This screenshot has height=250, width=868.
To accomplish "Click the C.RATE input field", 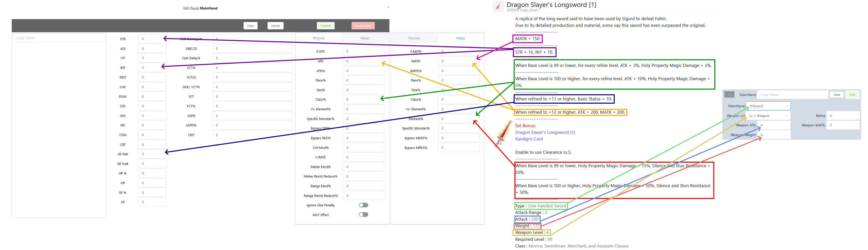I will point(363,157).
